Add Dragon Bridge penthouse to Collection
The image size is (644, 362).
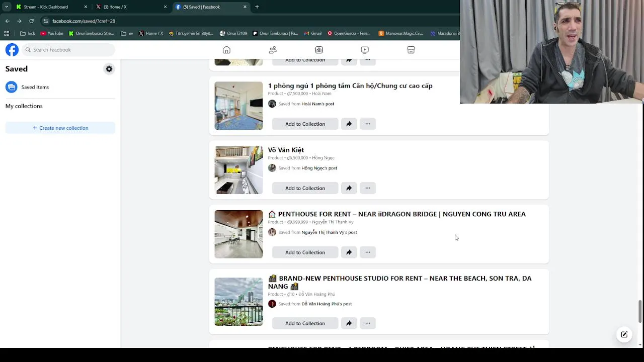click(305, 252)
